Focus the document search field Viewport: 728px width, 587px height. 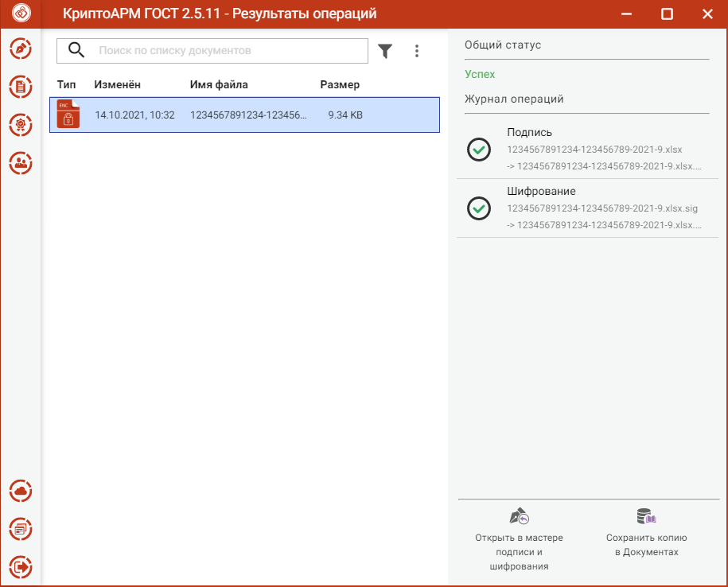tap(212, 51)
